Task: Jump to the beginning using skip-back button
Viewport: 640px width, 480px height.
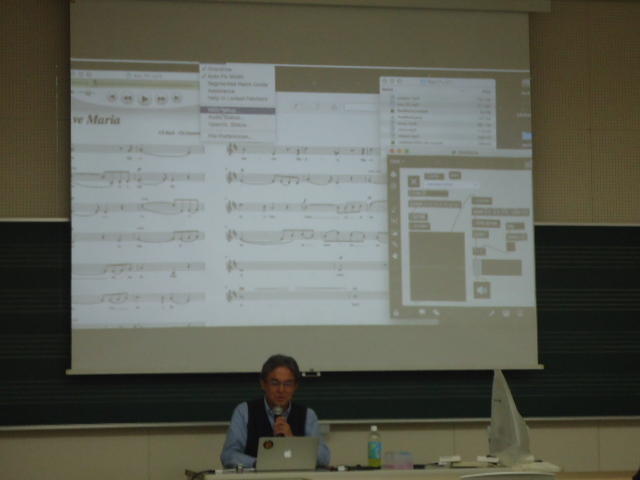Action: [112, 98]
